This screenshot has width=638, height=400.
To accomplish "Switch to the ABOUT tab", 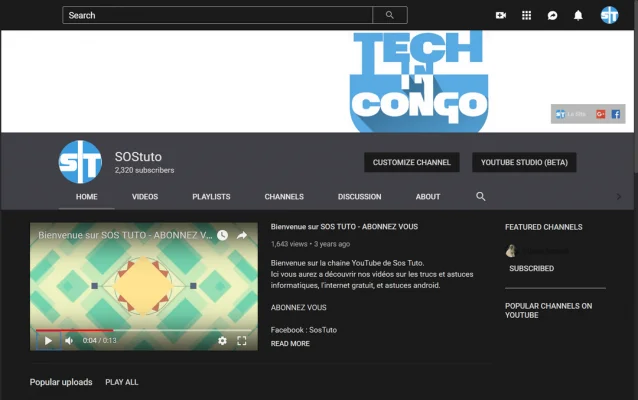I will pos(428,197).
